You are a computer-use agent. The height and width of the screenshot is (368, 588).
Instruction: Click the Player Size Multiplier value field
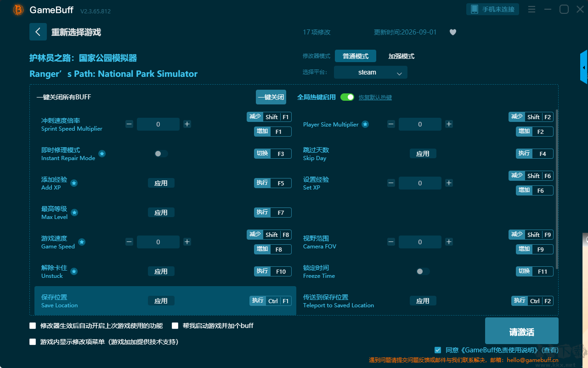(420, 124)
